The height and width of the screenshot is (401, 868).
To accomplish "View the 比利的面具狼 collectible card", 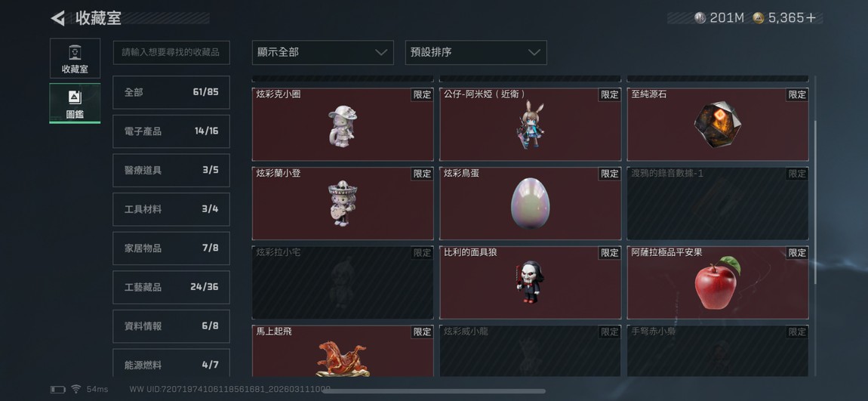I will (531, 282).
